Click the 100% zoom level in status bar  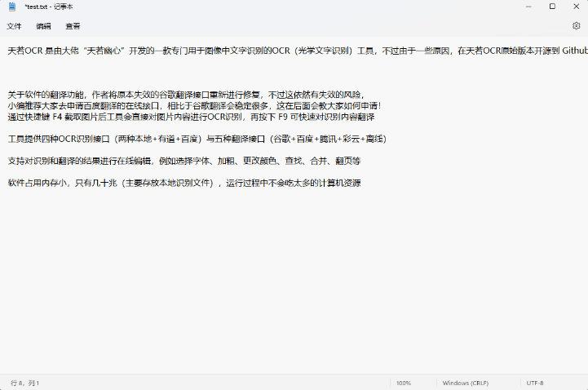(404, 383)
